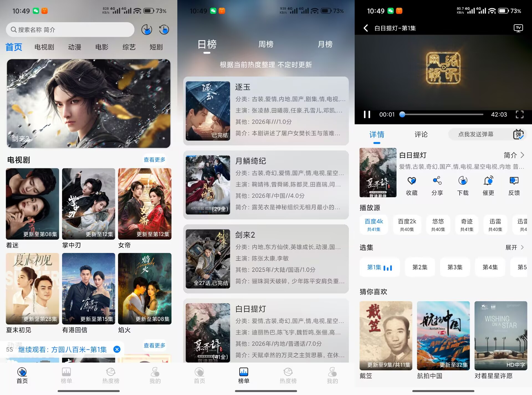Tap the search magnifier icon
Screen dimensions: 532x395
pyautogui.click(x=13, y=29)
